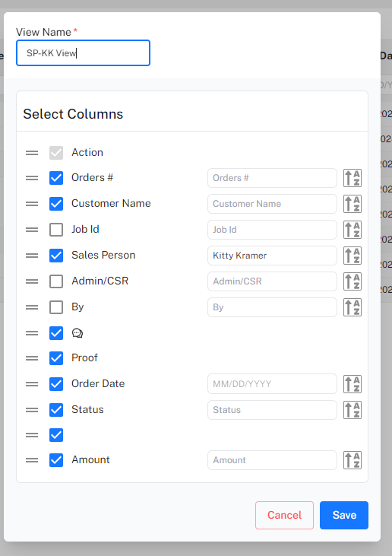Check the By column checkbox
This screenshot has width=392, height=556.
click(x=56, y=307)
